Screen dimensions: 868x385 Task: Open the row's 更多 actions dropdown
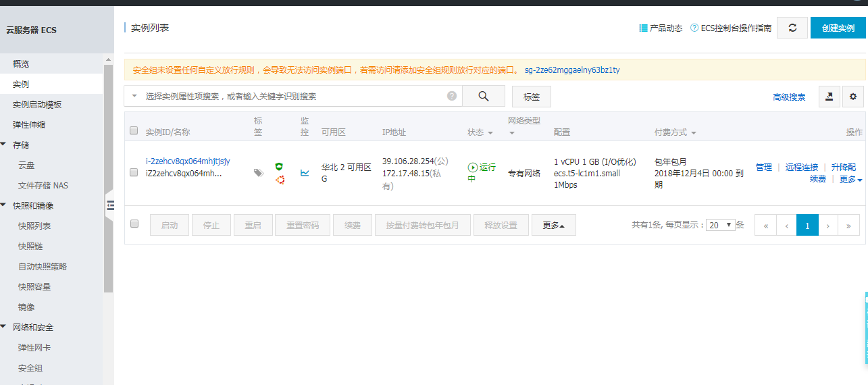850,179
